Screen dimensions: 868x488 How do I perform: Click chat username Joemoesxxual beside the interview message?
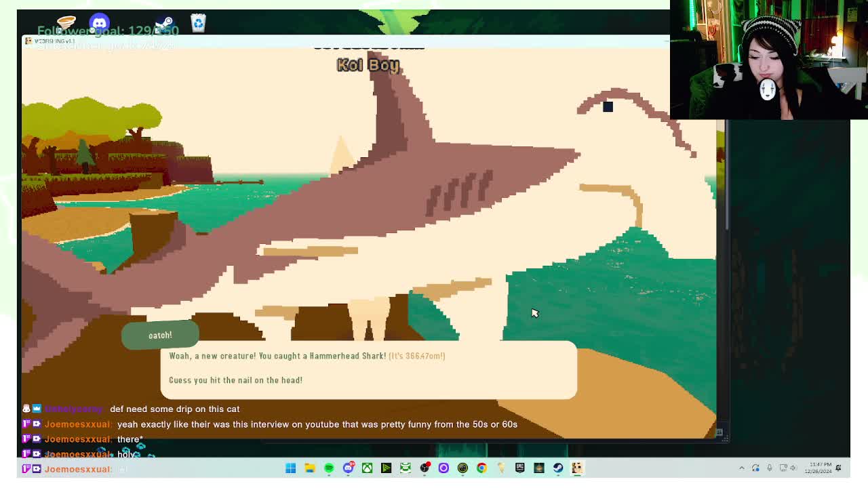[x=78, y=424]
